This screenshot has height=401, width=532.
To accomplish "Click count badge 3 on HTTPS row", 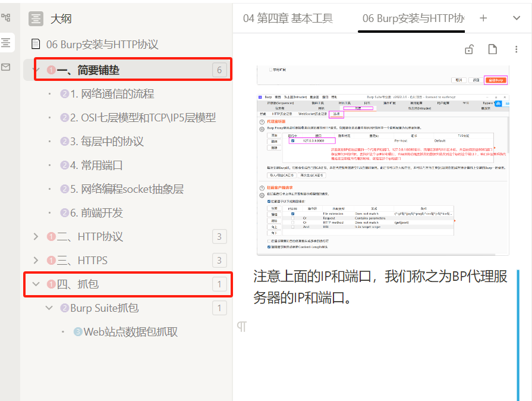I will click(x=219, y=261).
